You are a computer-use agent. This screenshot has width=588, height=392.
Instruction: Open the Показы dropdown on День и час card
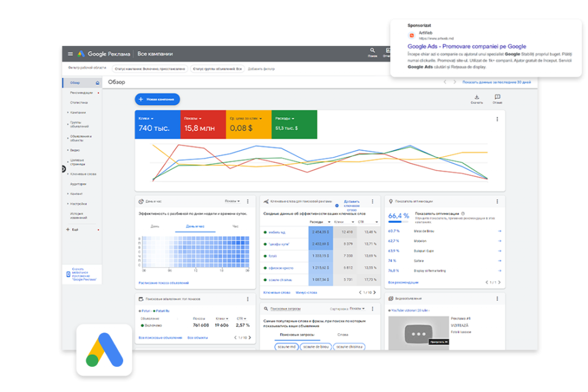[233, 201]
